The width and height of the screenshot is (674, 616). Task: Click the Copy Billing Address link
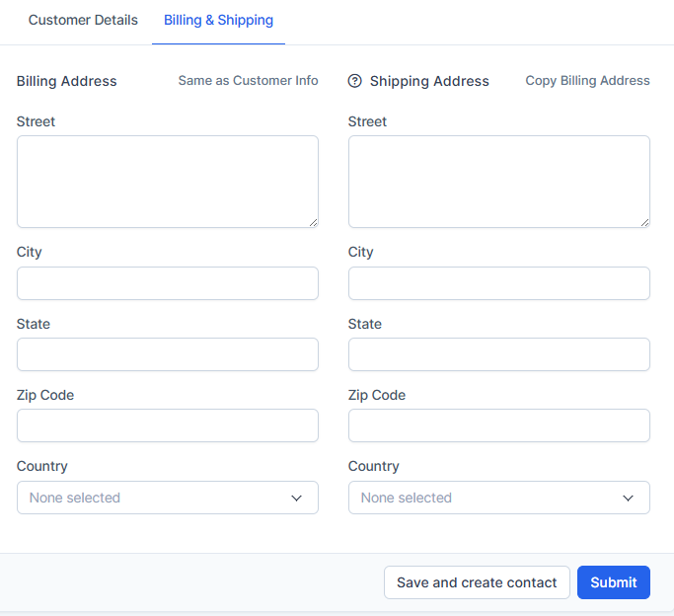[587, 81]
